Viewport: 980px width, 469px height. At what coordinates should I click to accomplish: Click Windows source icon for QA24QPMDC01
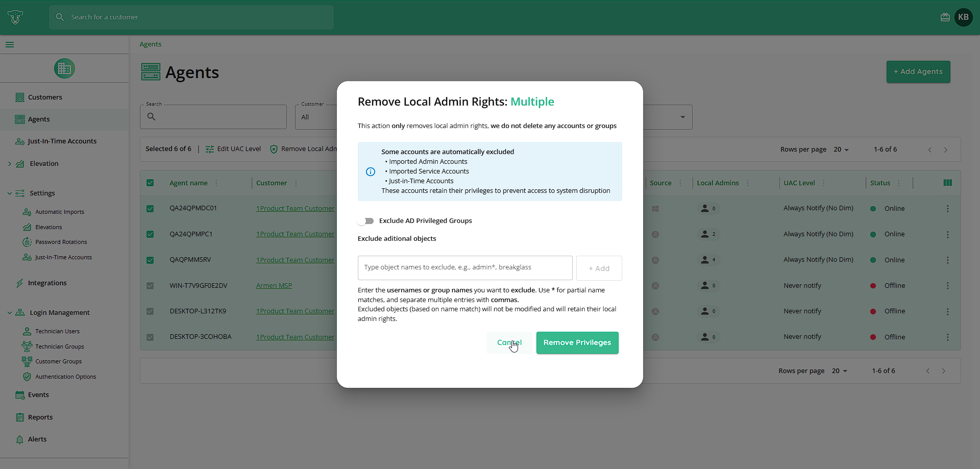[x=655, y=209]
